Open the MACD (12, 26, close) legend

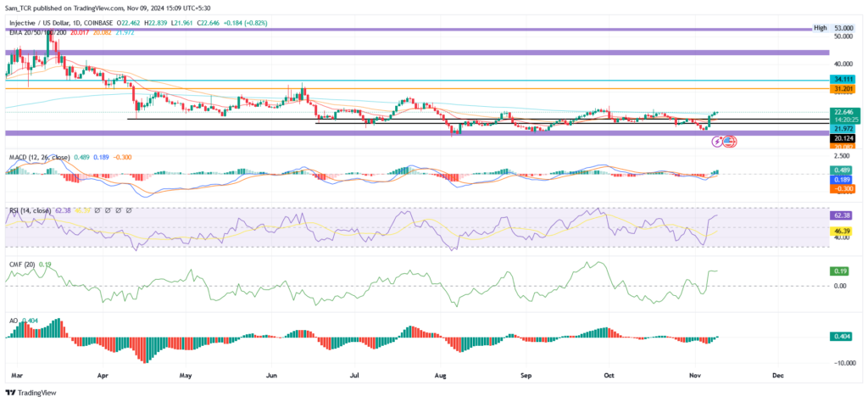coord(39,158)
